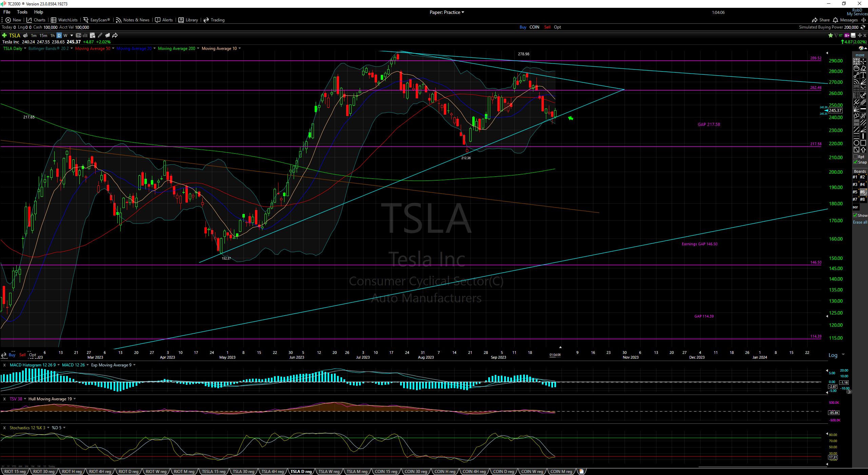This screenshot has height=475, width=868.
Task: Select the horizontal line drawing tool
Action: (x=863, y=109)
